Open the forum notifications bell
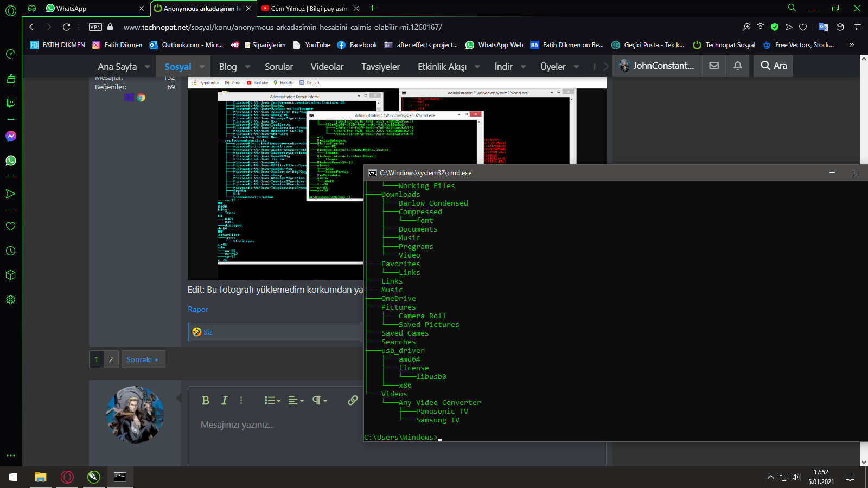The width and height of the screenshot is (868, 488). click(737, 66)
